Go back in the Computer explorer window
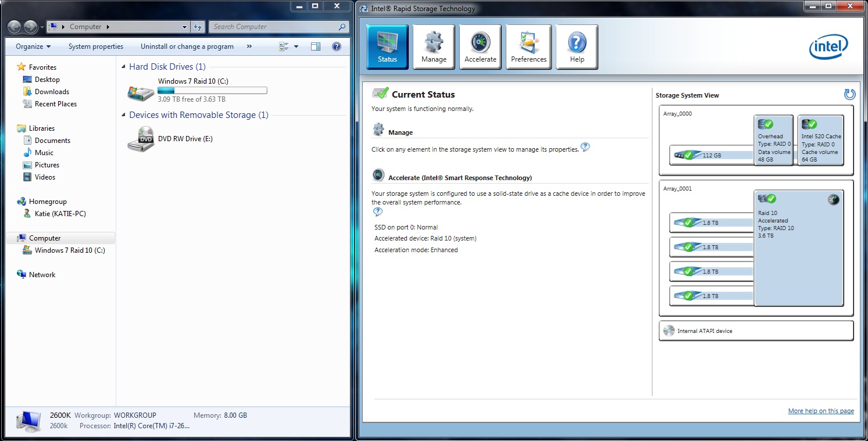 15,27
